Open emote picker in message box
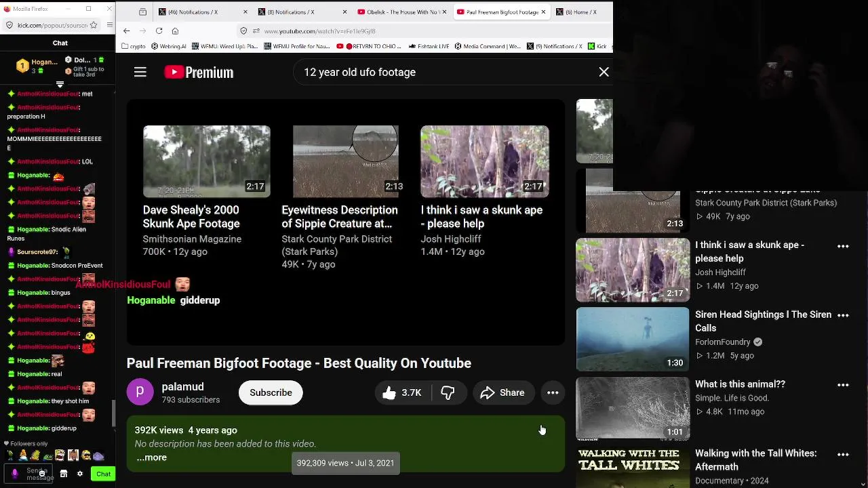 tap(42, 474)
